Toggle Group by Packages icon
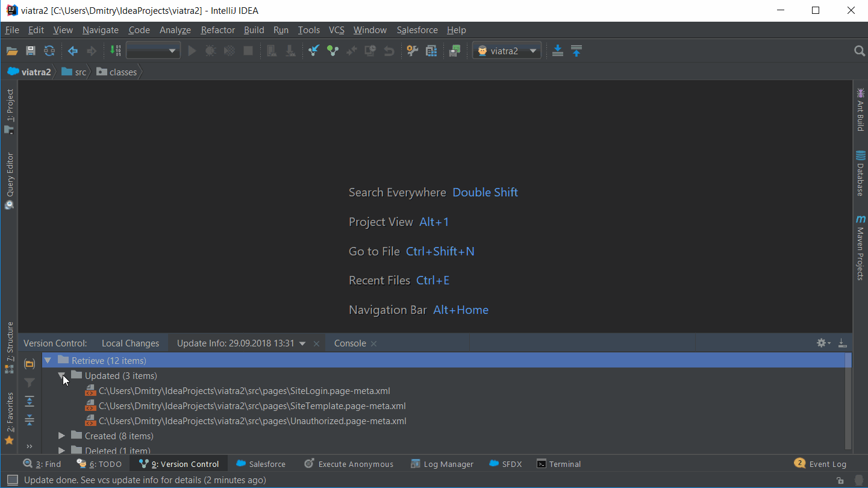This screenshot has width=868, height=488. [29, 364]
